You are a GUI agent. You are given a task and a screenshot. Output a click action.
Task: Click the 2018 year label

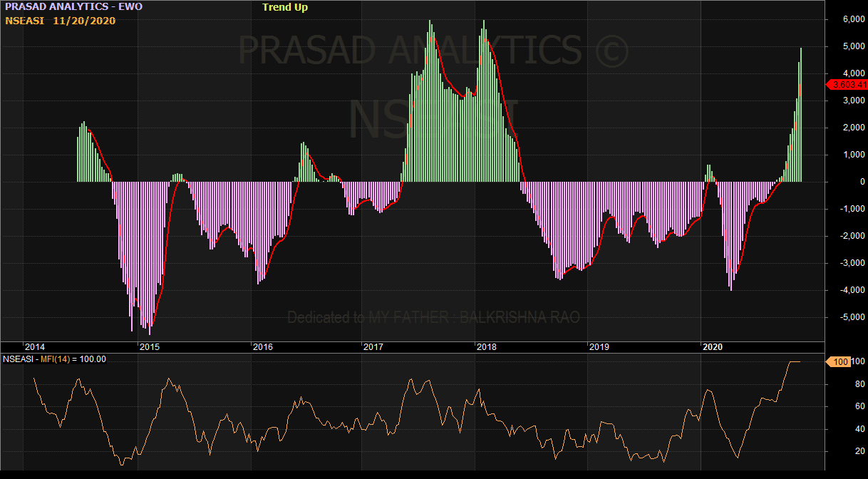486,347
